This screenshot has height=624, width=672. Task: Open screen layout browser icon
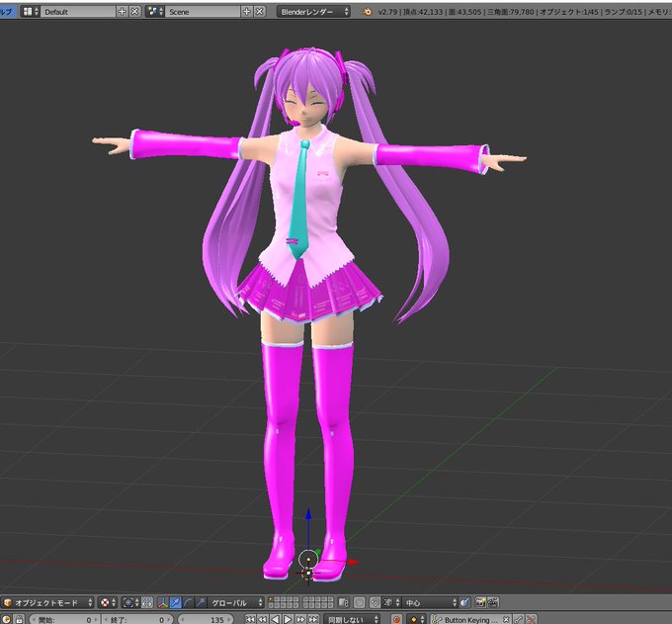coord(30,12)
